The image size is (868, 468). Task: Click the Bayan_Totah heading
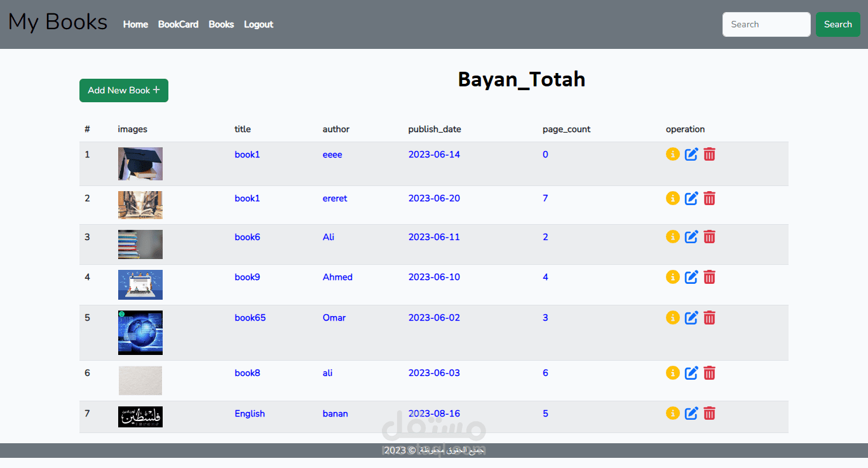521,79
